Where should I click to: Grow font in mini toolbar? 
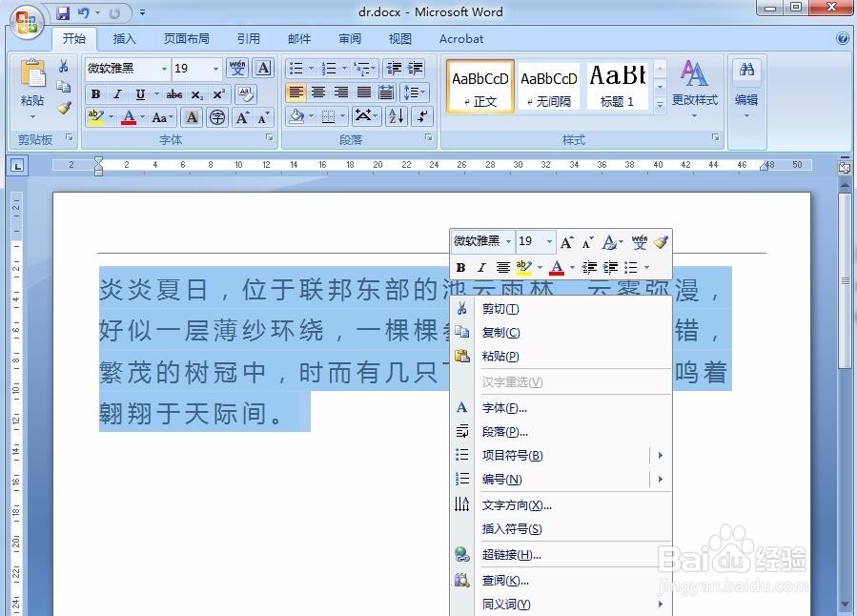point(567,241)
